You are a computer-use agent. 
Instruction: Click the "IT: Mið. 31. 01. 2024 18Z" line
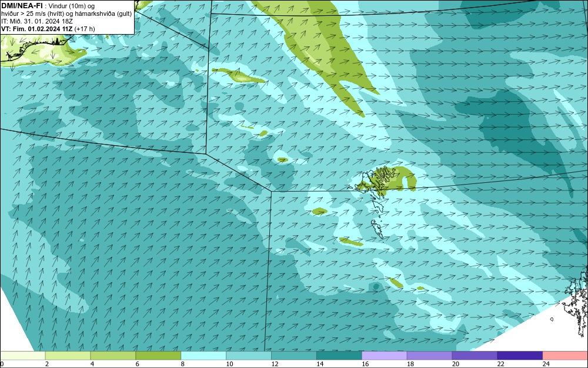click(x=36, y=21)
